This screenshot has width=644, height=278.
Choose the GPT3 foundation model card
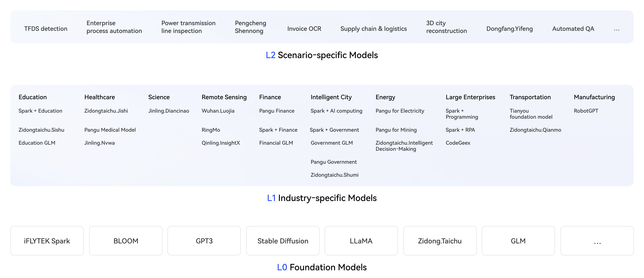tap(204, 241)
